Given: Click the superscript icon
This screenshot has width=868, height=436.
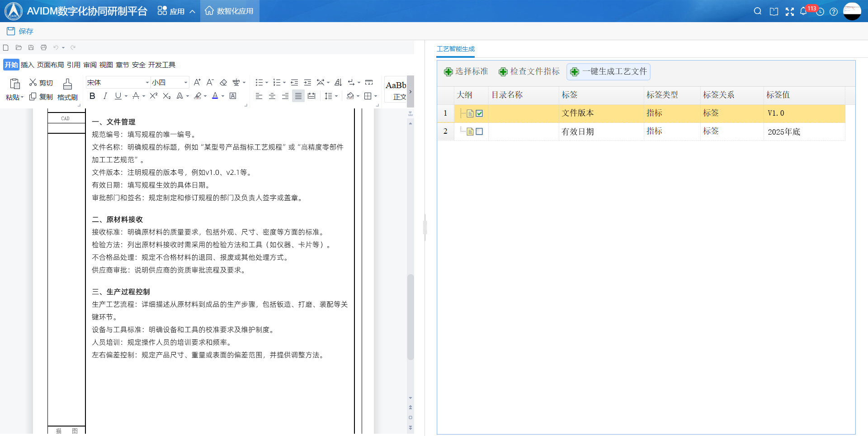Looking at the screenshot, I should pyautogui.click(x=154, y=96).
